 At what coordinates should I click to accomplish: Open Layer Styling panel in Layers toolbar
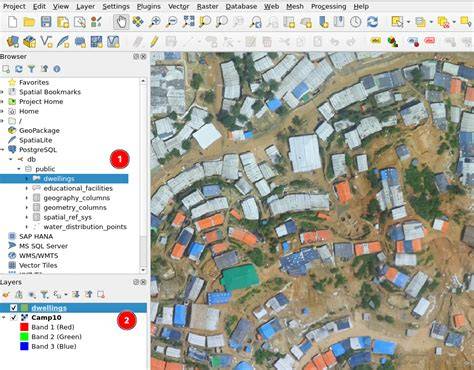tap(6, 295)
